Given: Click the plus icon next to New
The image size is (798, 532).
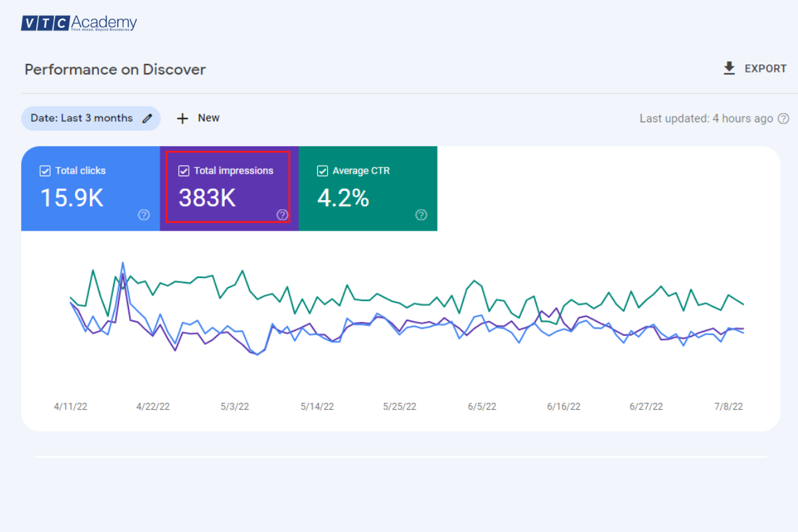Looking at the screenshot, I should [x=182, y=118].
